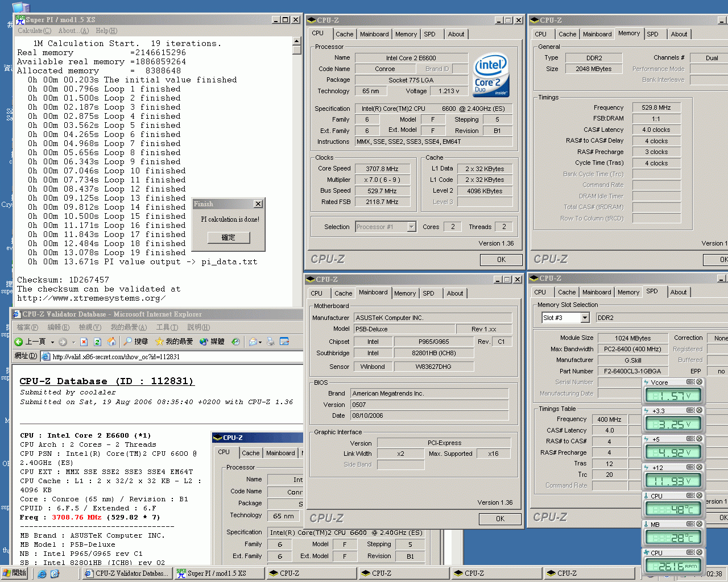Open the Mail button dropdown arrow in IE
The image size is (728, 582).
pyautogui.click(x=260, y=342)
